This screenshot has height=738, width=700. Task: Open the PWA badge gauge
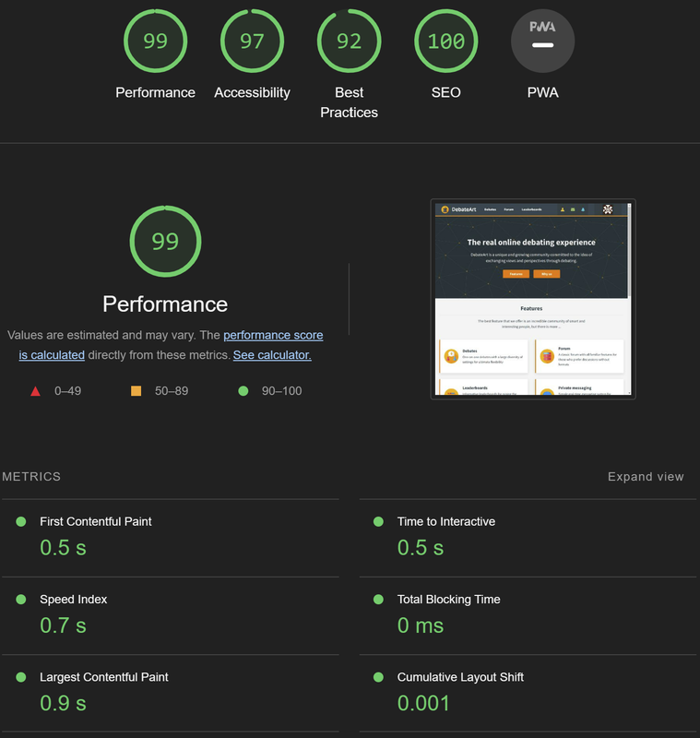tap(543, 41)
